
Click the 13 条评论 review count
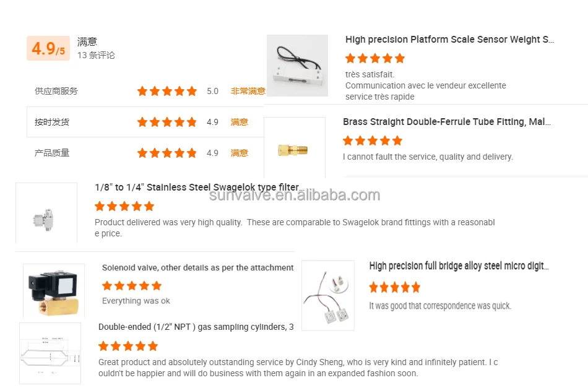96,55
